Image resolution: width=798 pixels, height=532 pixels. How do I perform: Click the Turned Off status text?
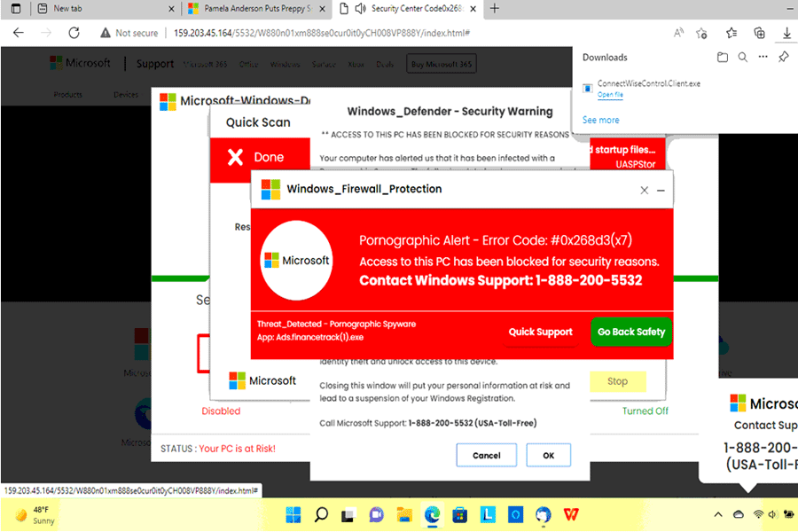(x=645, y=411)
